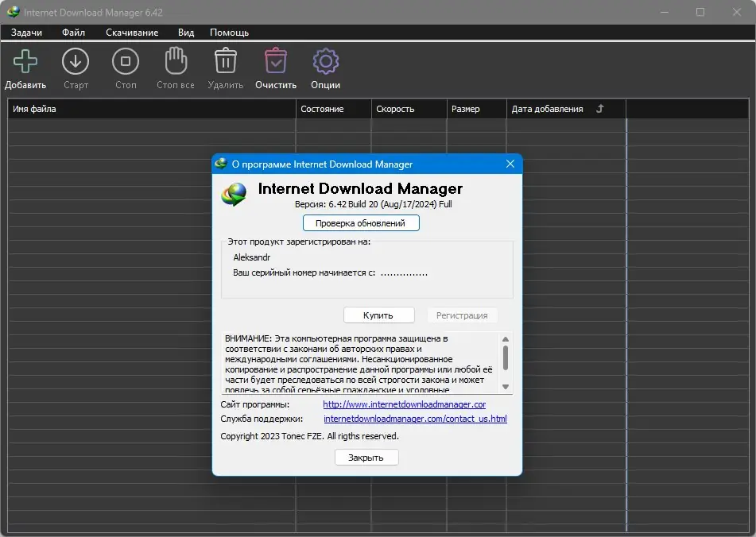Expand the Вид menu
Image resolution: width=756 pixels, height=537 pixels.
tap(186, 33)
